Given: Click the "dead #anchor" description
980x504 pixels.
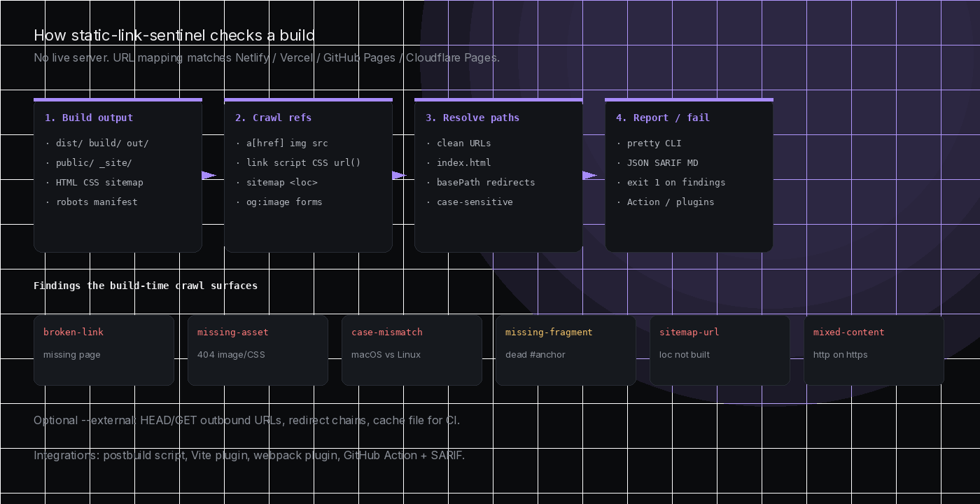Looking at the screenshot, I should click(x=535, y=354).
